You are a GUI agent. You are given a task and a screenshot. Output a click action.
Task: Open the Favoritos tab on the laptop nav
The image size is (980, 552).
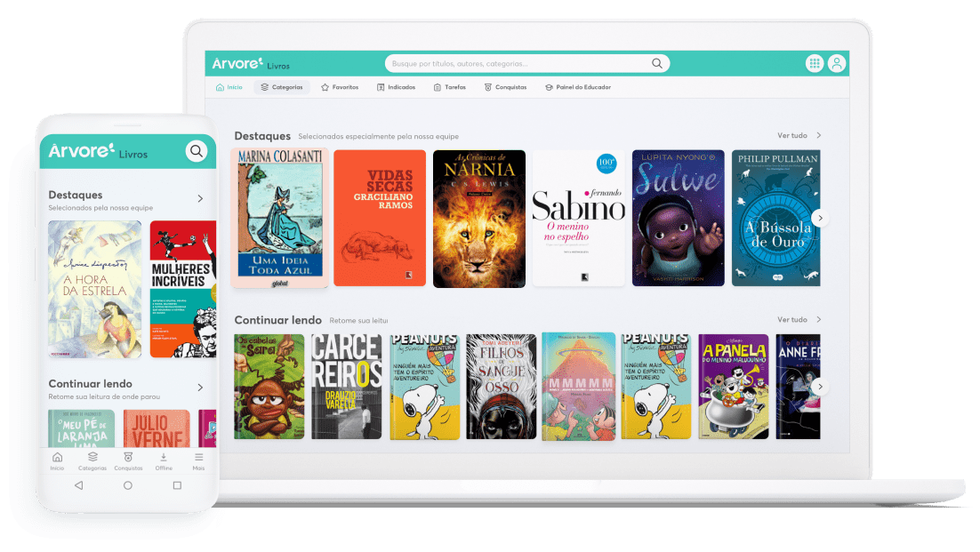point(340,87)
